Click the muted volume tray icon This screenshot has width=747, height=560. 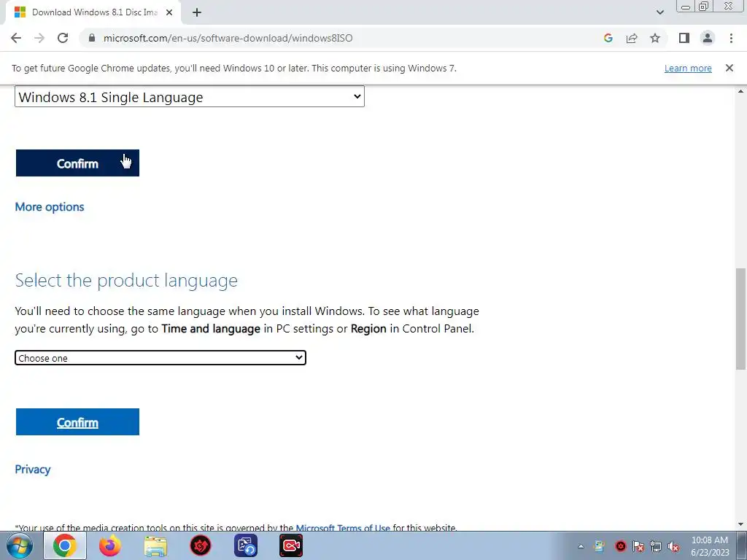tap(673, 546)
